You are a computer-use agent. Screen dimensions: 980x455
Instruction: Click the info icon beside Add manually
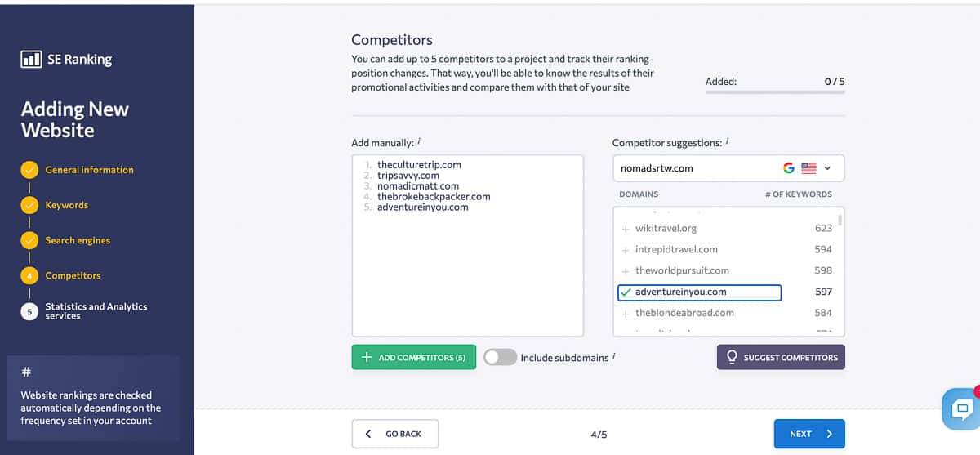419,141
